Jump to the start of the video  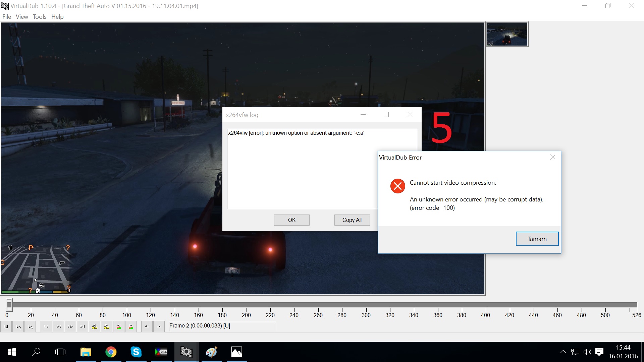pyautogui.click(x=46, y=327)
